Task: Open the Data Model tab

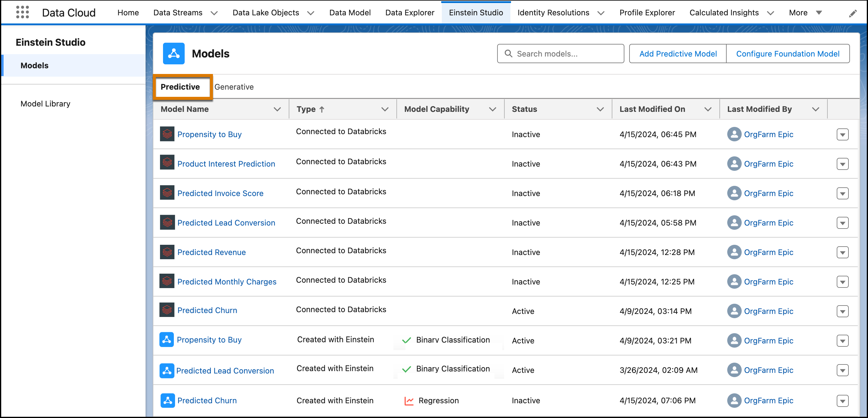Action: tap(350, 13)
